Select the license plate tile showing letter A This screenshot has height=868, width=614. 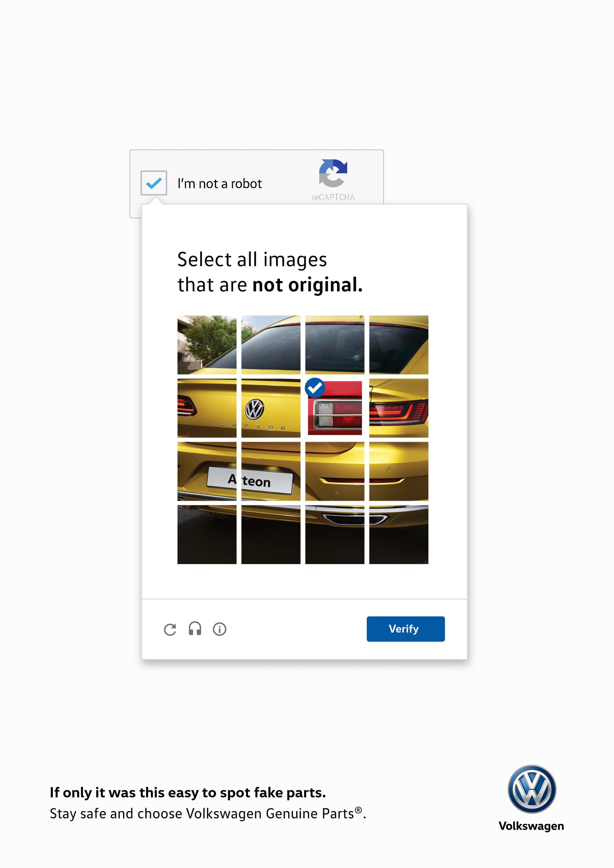pyautogui.click(x=207, y=471)
